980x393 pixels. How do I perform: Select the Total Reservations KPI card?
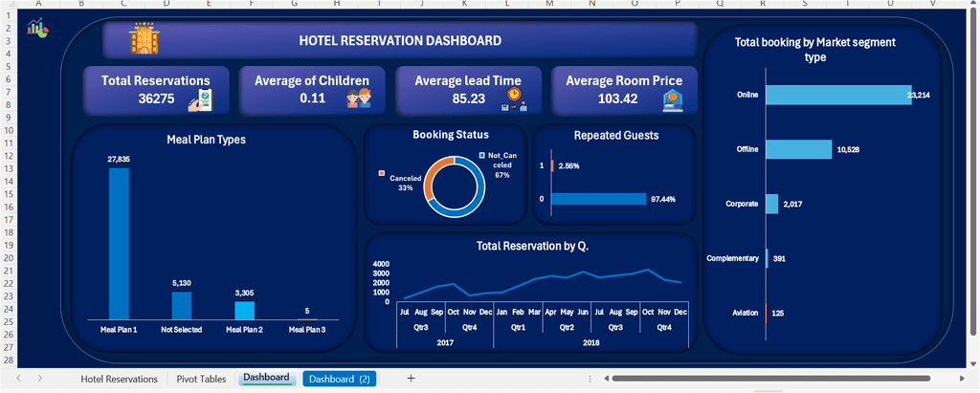coord(156,91)
